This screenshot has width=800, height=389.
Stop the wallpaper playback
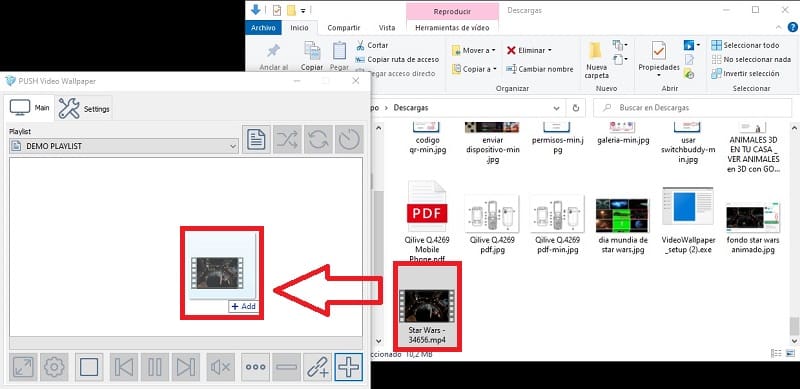click(x=89, y=367)
